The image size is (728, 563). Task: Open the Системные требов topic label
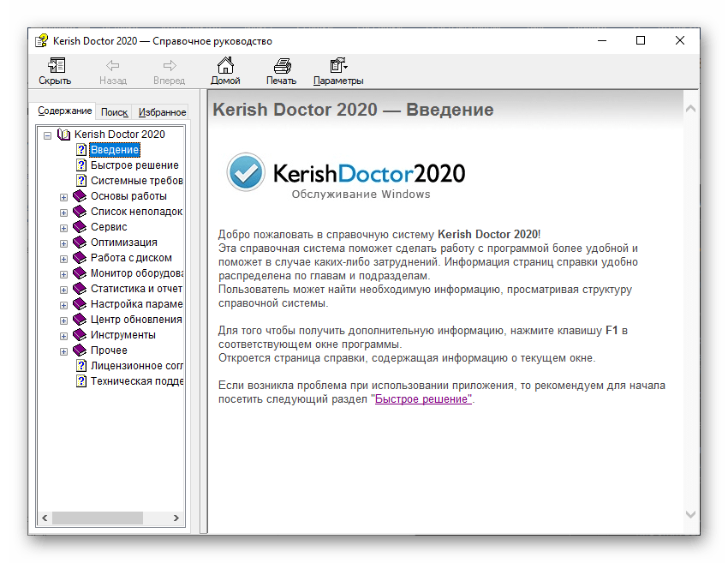coord(137,181)
